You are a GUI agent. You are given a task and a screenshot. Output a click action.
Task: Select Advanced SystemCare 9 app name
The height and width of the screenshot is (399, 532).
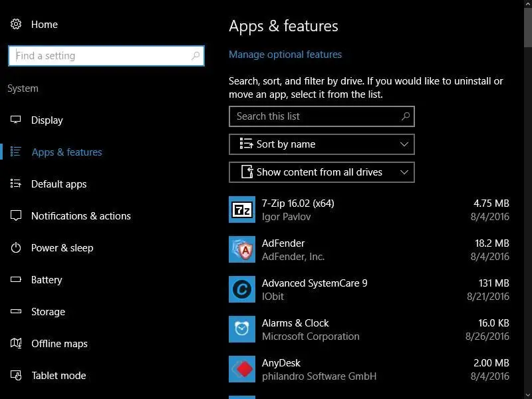pyautogui.click(x=315, y=283)
